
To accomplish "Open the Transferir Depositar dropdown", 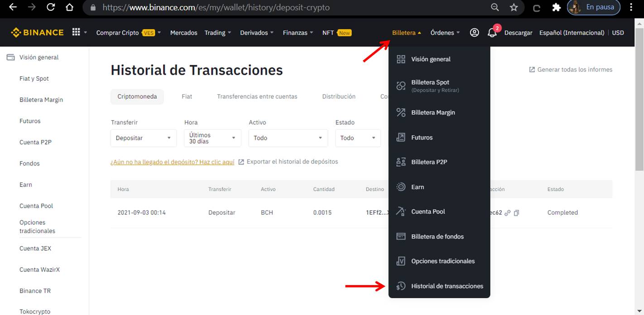I will [x=144, y=138].
